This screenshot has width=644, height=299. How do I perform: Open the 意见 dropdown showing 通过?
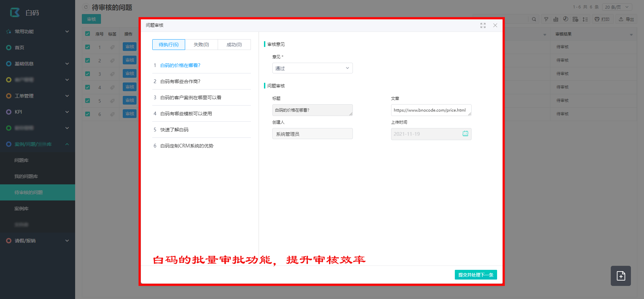pos(312,68)
